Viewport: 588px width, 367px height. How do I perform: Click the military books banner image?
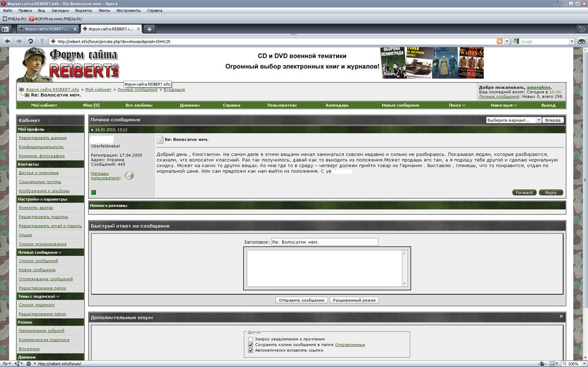(432, 62)
